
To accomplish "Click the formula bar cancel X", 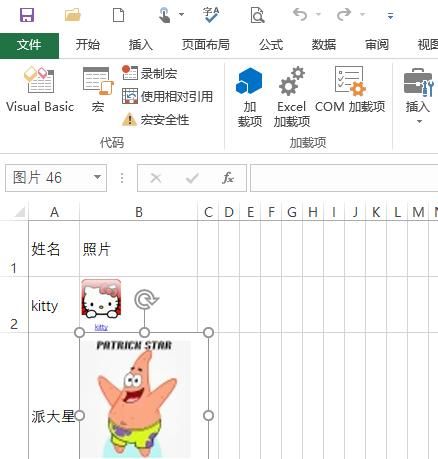I will coord(156,178).
